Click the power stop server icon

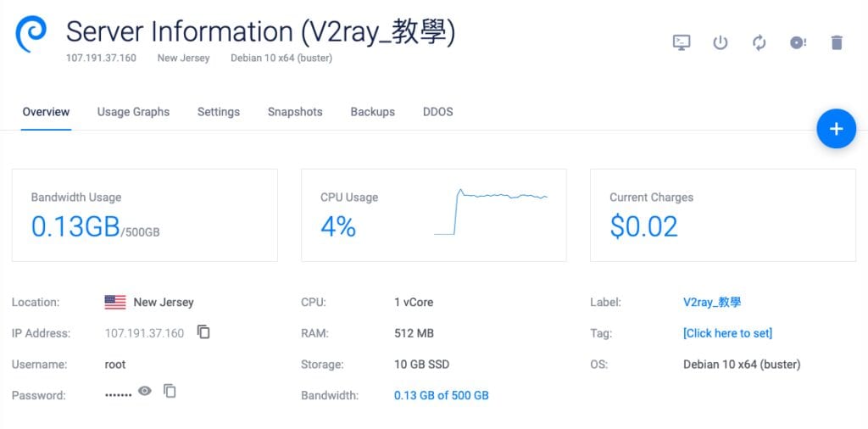point(721,42)
